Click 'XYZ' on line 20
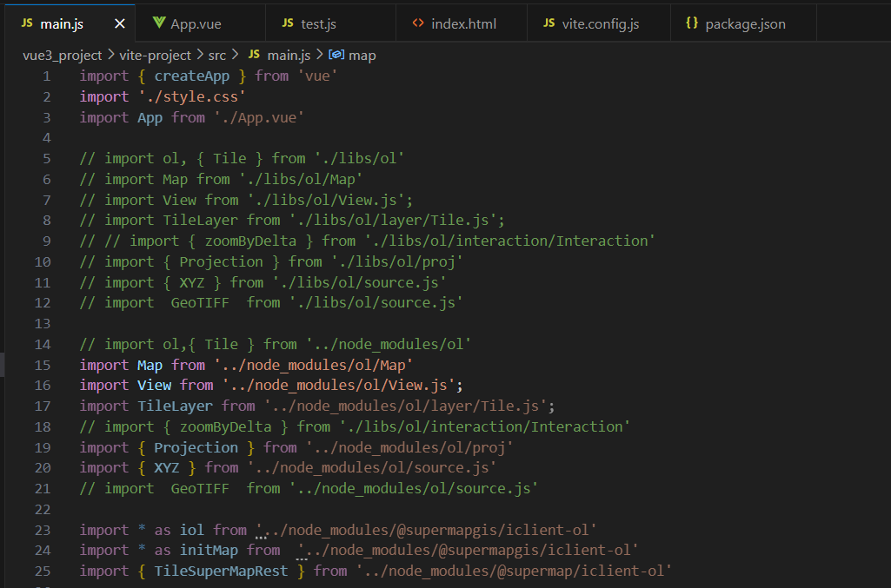 pos(167,467)
